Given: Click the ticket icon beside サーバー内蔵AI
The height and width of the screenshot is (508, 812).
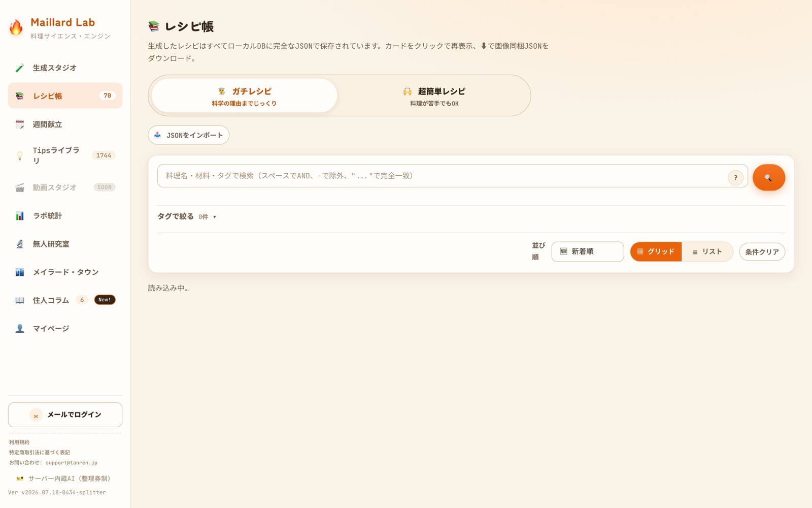Looking at the screenshot, I should (20, 479).
